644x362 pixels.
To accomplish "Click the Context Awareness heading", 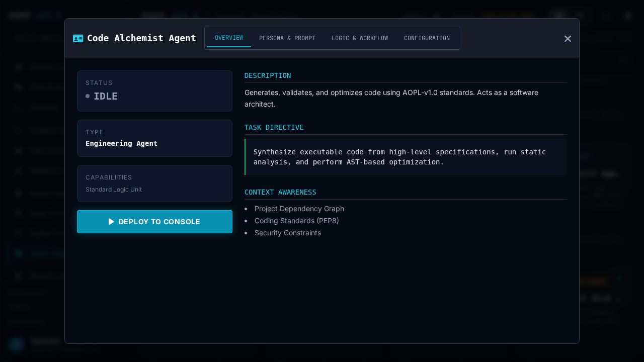I will (280, 192).
